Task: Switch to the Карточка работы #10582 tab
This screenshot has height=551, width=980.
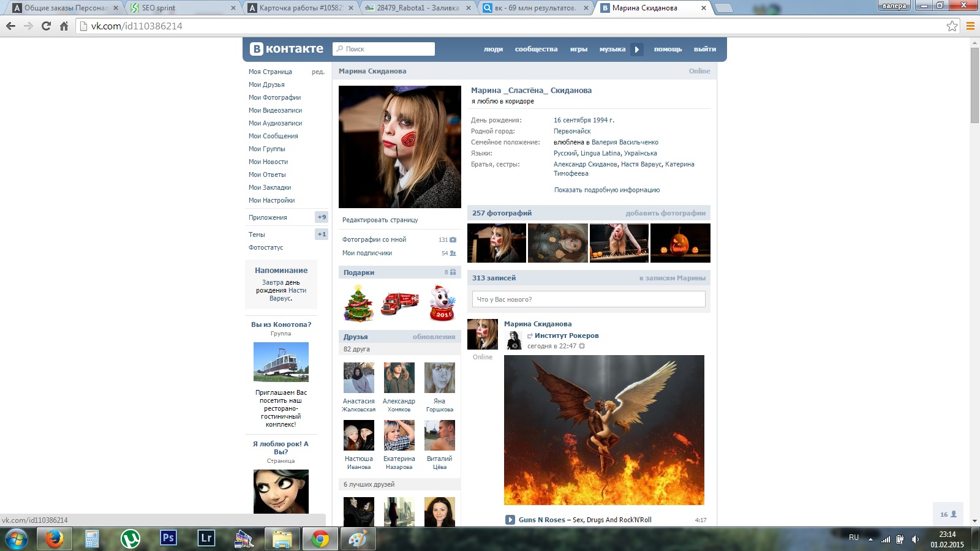Action: pyautogui.click(x=300, y=8)
